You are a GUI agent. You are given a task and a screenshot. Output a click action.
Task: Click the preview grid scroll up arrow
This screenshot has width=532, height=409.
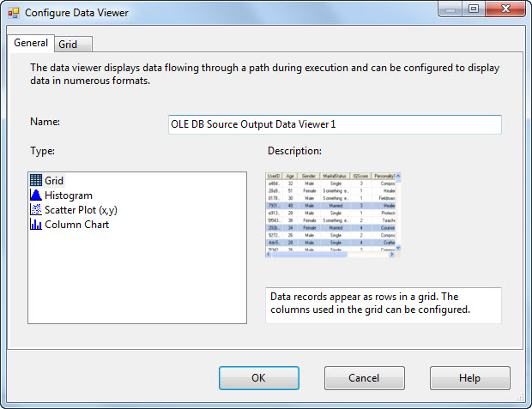[398, 176]
